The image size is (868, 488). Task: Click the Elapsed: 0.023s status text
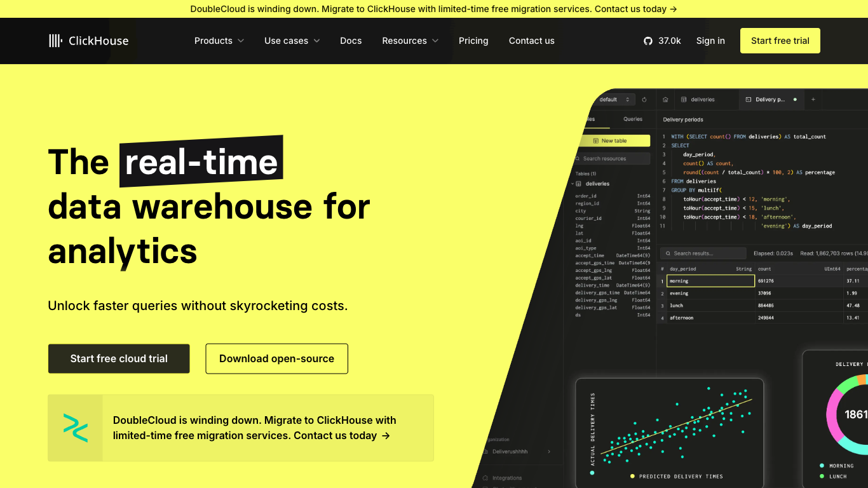[773, 254]
